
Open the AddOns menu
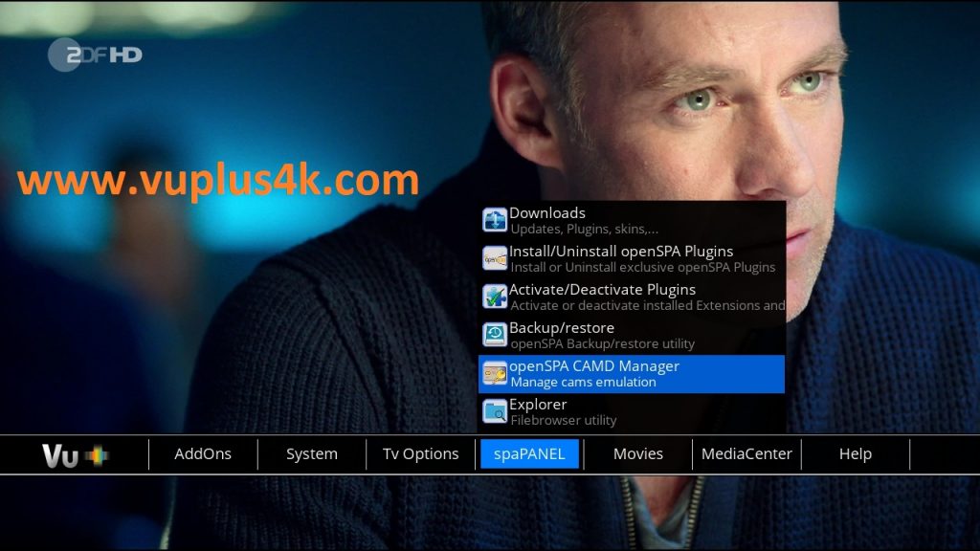pos(203,454)
